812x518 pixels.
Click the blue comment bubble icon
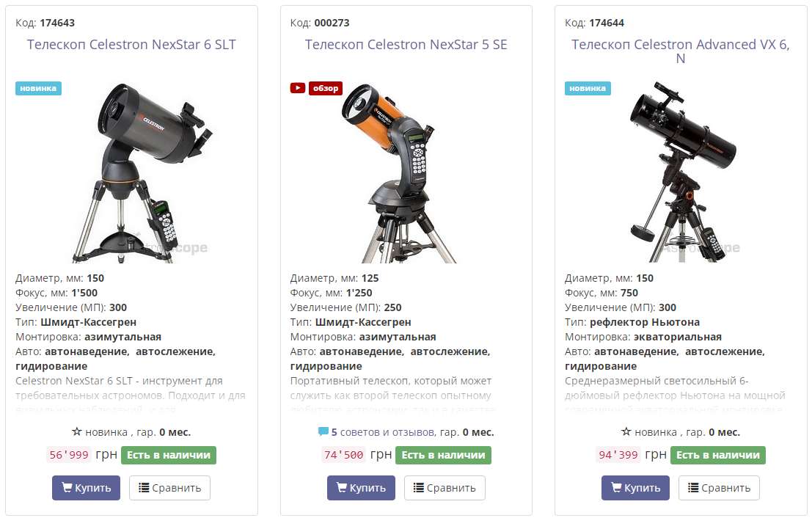point(323,431)
